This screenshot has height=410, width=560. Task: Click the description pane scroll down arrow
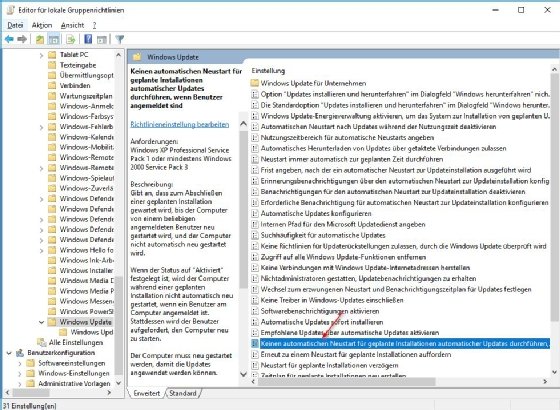click(x=244, y=374)
